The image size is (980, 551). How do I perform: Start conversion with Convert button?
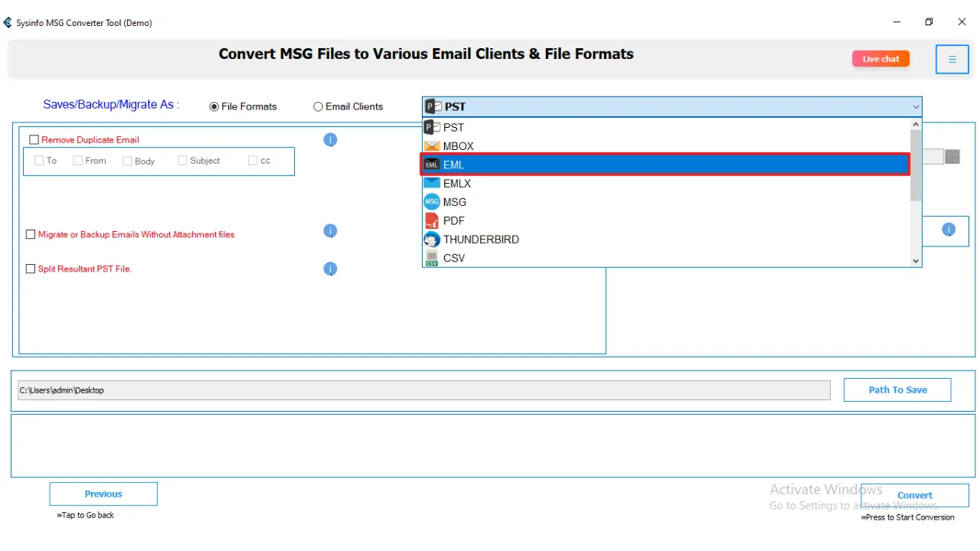915,495
